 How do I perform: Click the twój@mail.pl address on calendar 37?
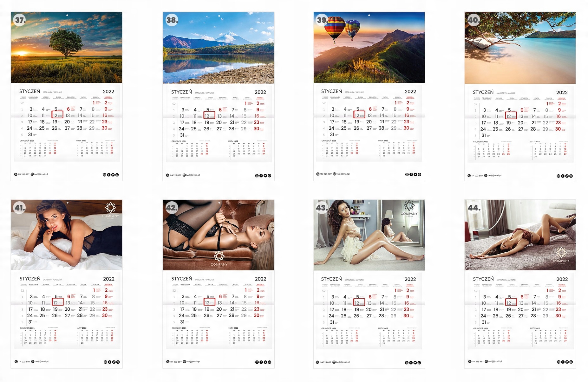41,174
